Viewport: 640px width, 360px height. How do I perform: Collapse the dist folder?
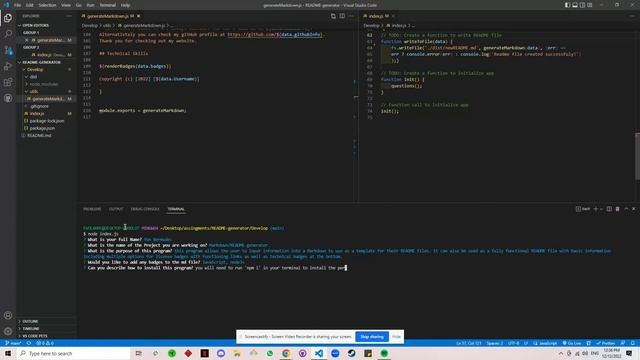pyautogui.click(x=33, y=77)
